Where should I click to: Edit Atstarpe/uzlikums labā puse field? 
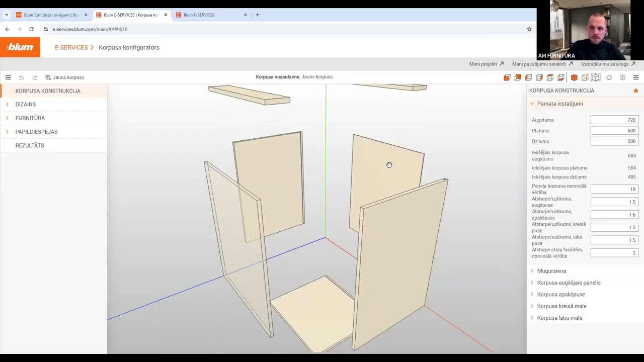click(x=614, y=240)
